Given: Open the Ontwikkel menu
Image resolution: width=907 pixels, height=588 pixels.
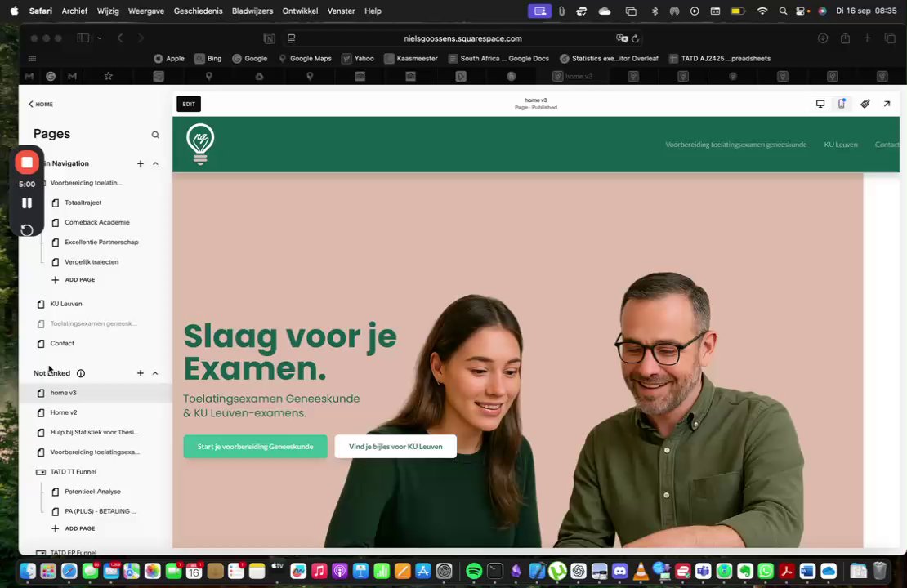Looking at the screenshot, I should point(300,11).
